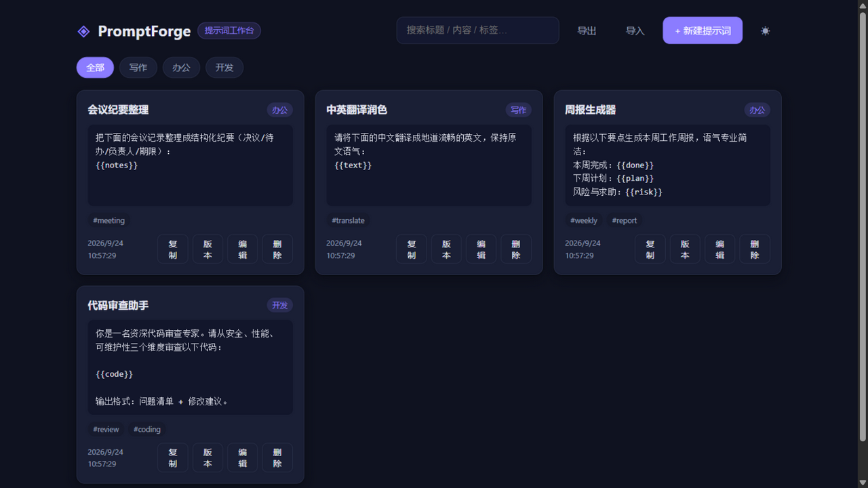Screen dimensions: 868x488
Task: Edit the 中英翻译润色 prompt
Action: 481,249
